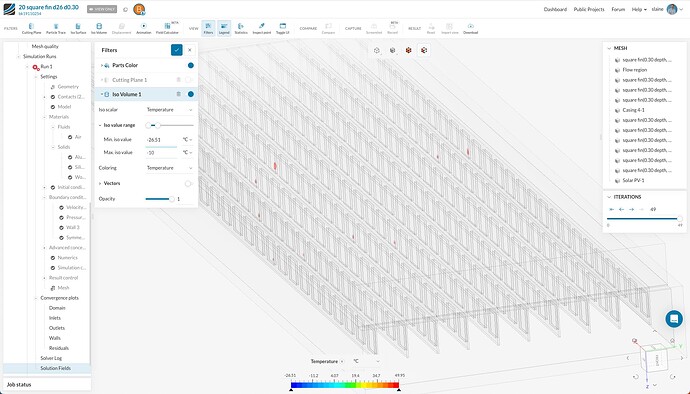The image size is (690, 394).
Task: Click the home view icon near orientation cube
Action: pyautogui.click(x=672, y=340)
